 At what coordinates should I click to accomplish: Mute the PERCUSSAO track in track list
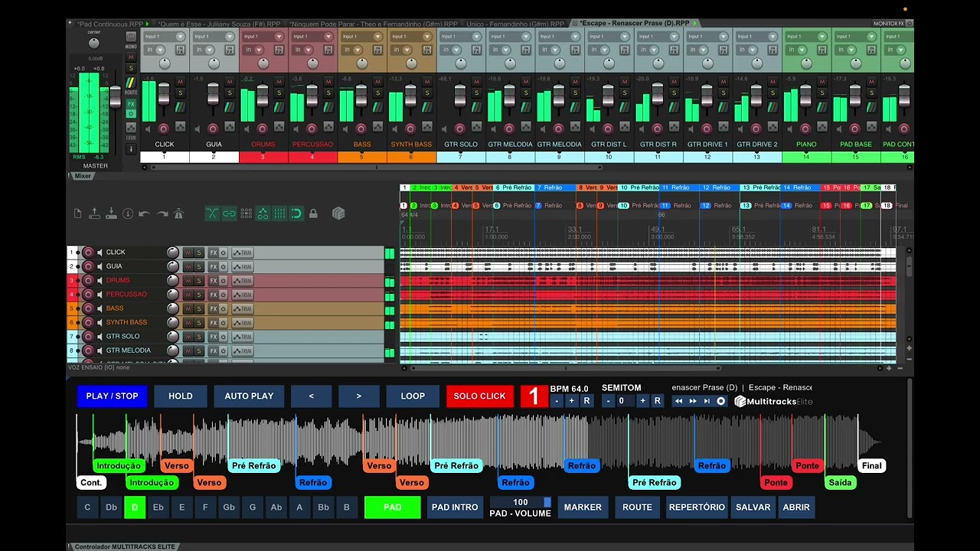tap(188, 295)
